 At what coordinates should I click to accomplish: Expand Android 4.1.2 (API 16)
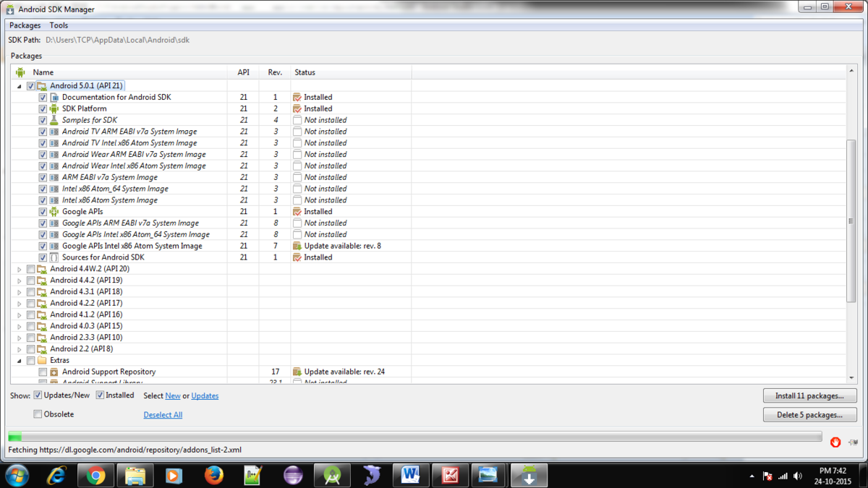coord(20,315)
